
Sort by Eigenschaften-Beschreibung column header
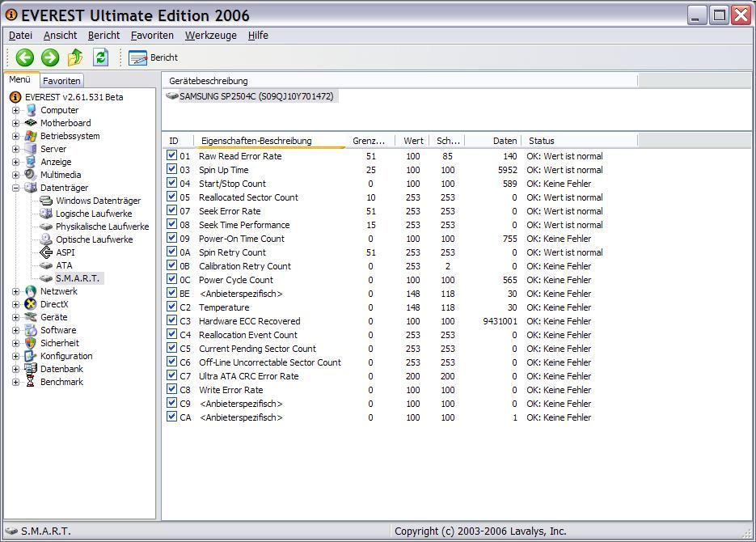click(x=270, y=141)
